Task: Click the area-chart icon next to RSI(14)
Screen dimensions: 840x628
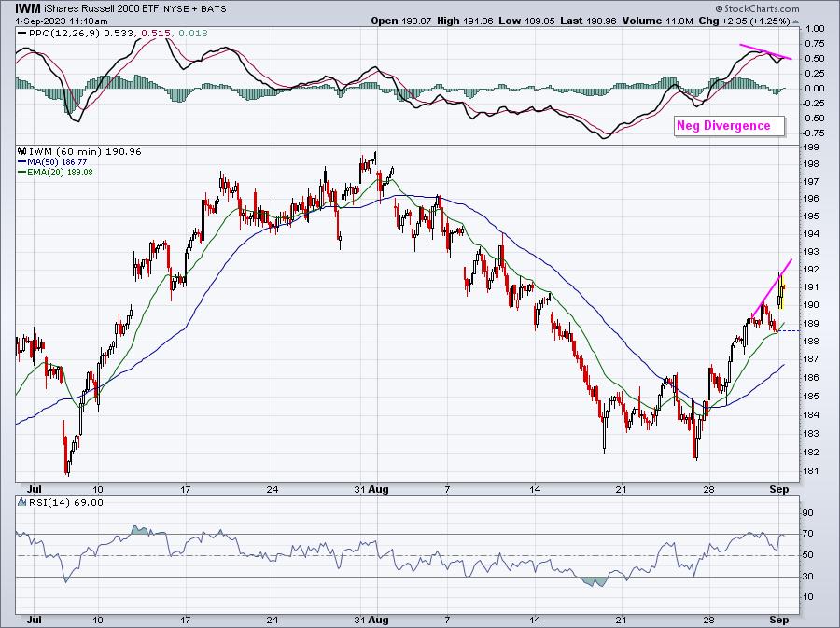Action: coord(22,502)
